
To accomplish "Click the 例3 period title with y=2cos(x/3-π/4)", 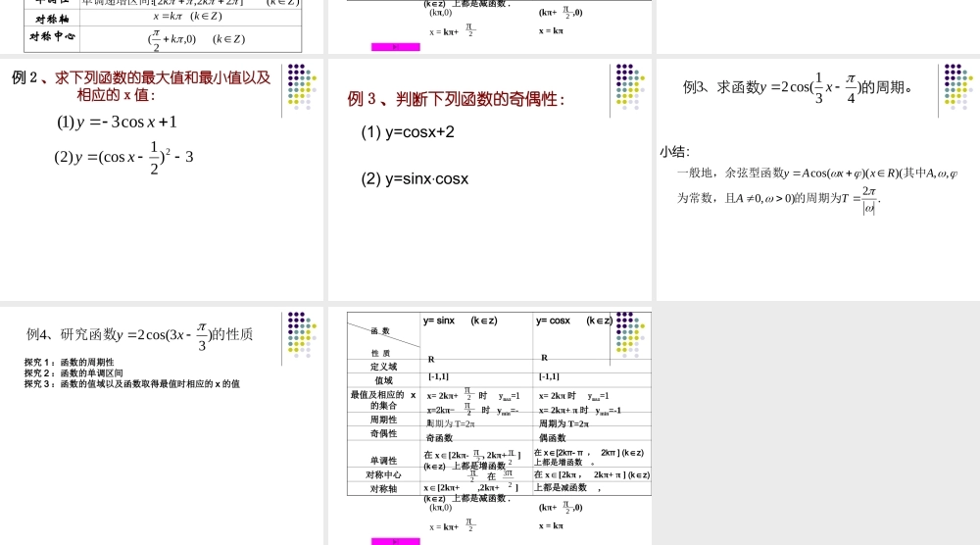I will tap(798, 88).
